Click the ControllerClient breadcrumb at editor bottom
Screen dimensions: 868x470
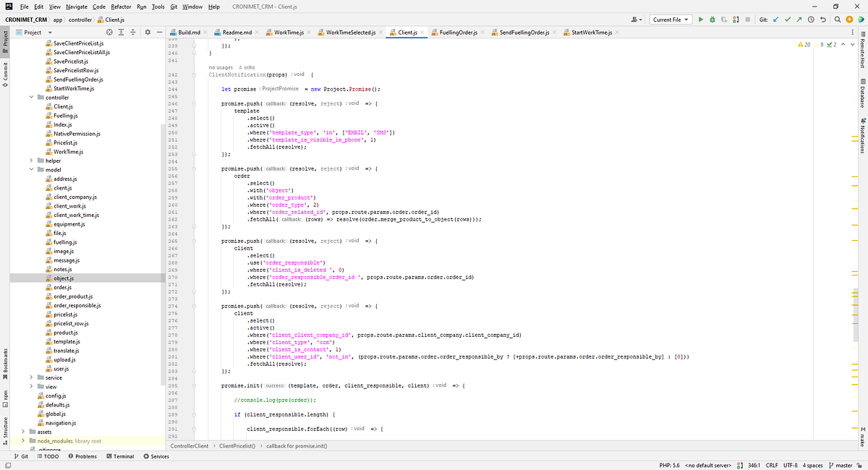(x=189, y=446)
